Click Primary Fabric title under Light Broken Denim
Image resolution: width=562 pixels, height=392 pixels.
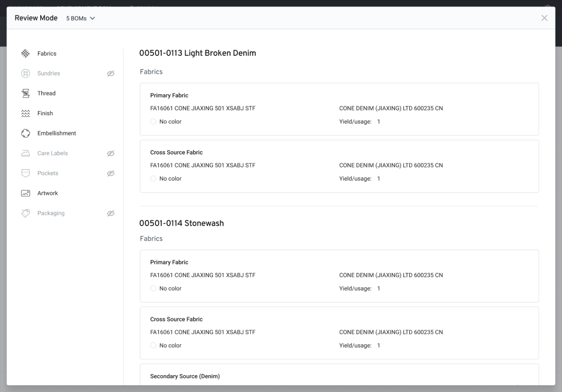click(169, 95)
